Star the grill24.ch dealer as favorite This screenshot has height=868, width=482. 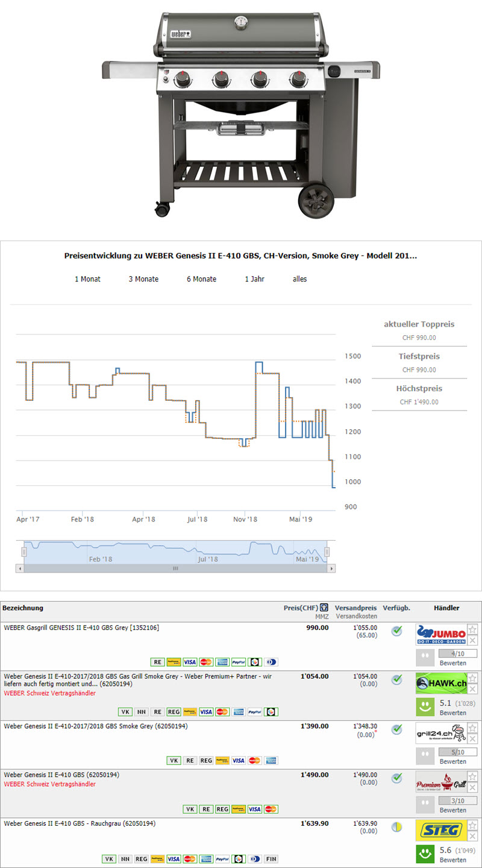coord(472,728)
